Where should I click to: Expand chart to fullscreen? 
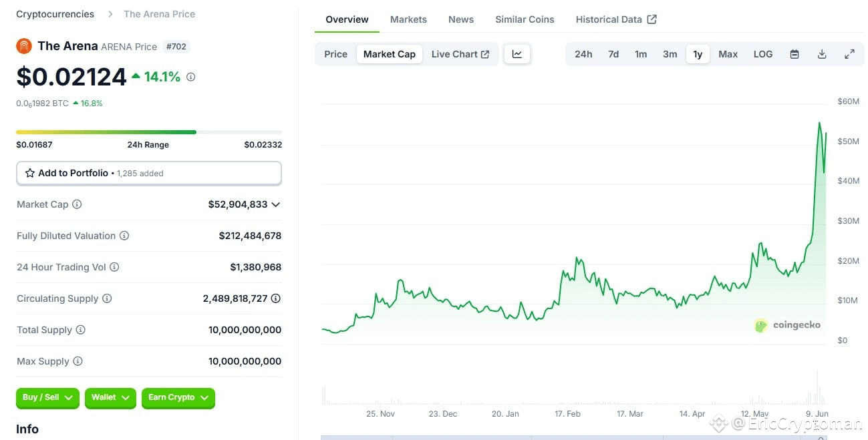[849, 54]
